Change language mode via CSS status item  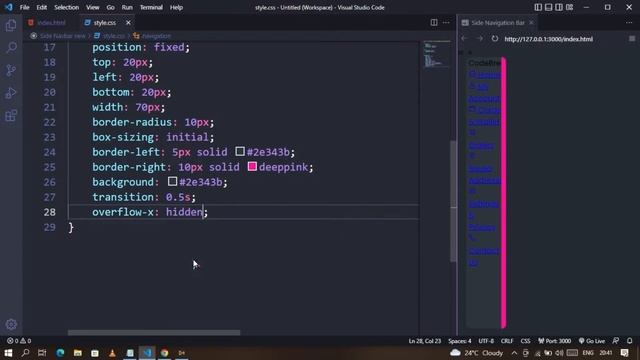tap(525, 341)
